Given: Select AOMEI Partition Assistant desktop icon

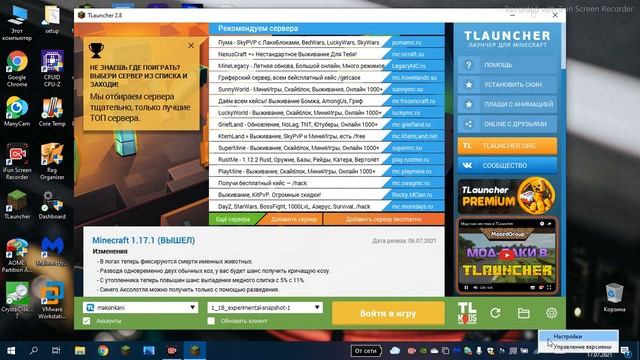Looking at the screenshot, I should coord(17,256).
